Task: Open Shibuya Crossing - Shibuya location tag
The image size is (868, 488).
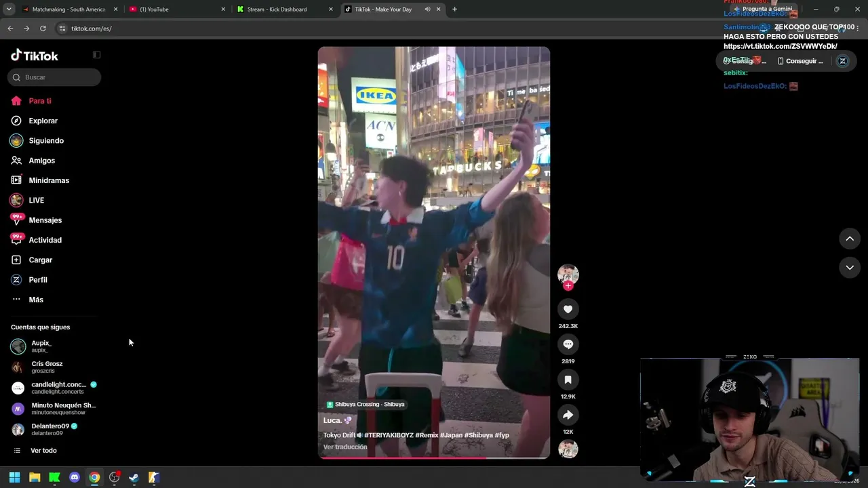Action: (x=366, y=405)
